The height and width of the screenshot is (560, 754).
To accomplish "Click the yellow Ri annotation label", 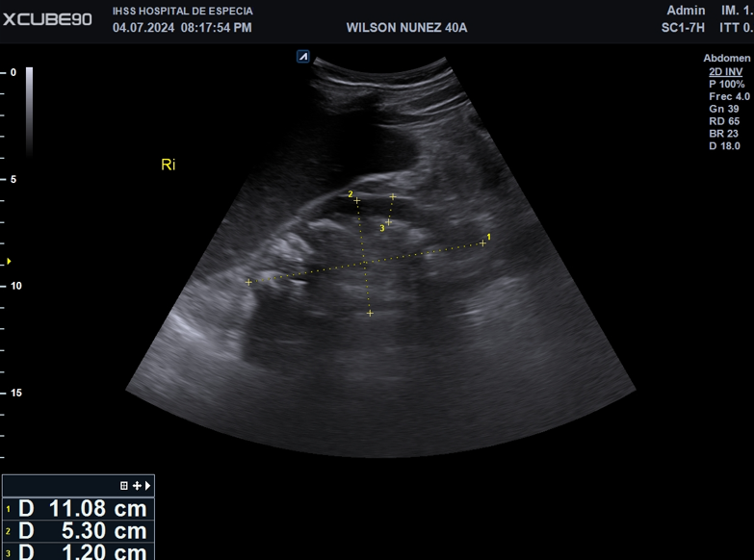I will [169, 165].
